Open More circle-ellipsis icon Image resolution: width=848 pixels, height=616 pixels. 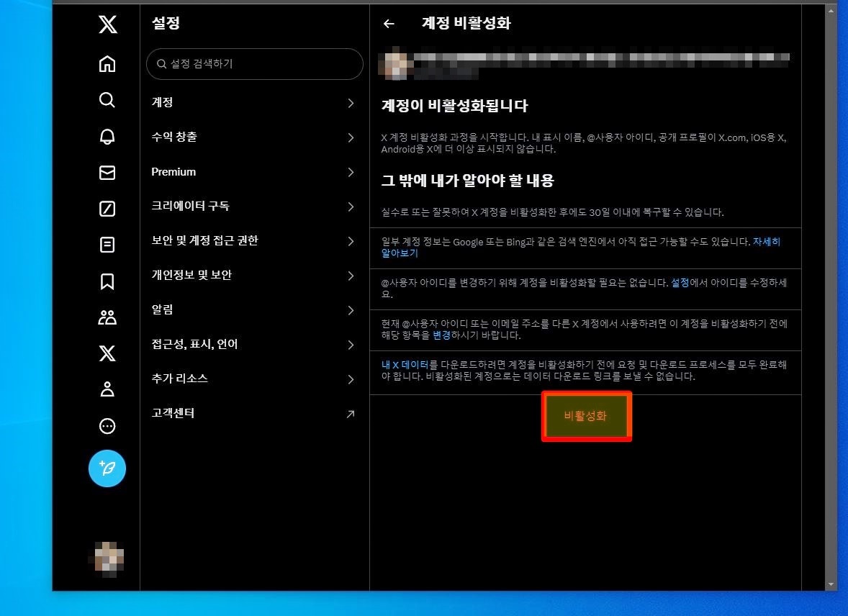(107, 426)
